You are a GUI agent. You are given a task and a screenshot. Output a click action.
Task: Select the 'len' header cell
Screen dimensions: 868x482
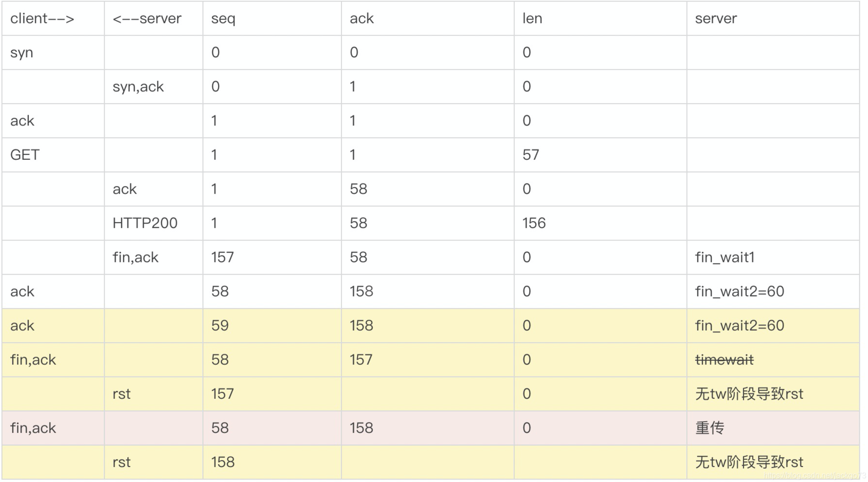(532, 19)
